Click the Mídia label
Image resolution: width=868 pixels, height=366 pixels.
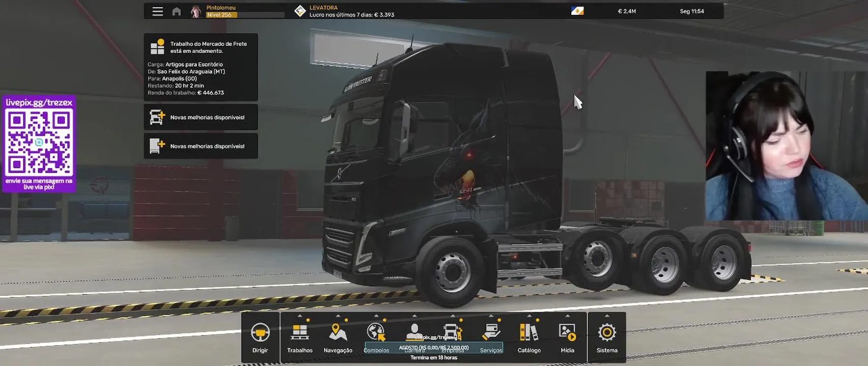point(567,350)
